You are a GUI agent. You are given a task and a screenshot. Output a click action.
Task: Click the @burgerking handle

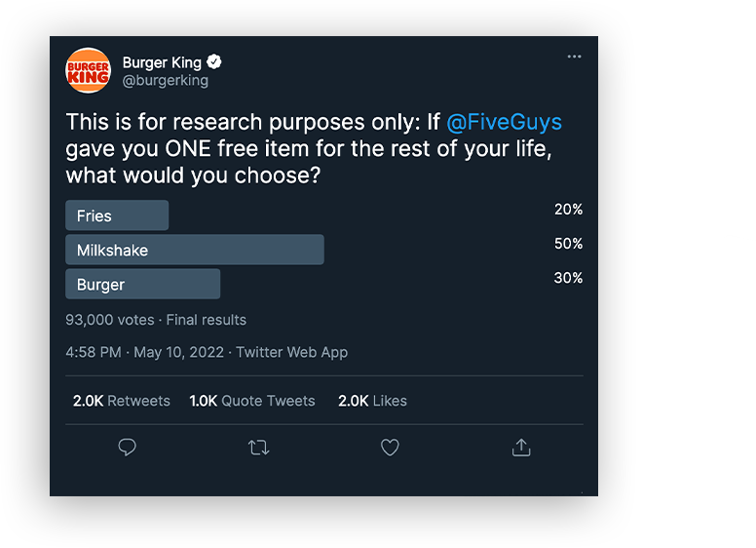point(166,81)
